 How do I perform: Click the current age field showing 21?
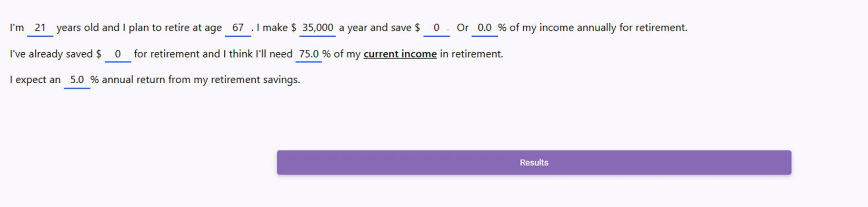(40, 28)
